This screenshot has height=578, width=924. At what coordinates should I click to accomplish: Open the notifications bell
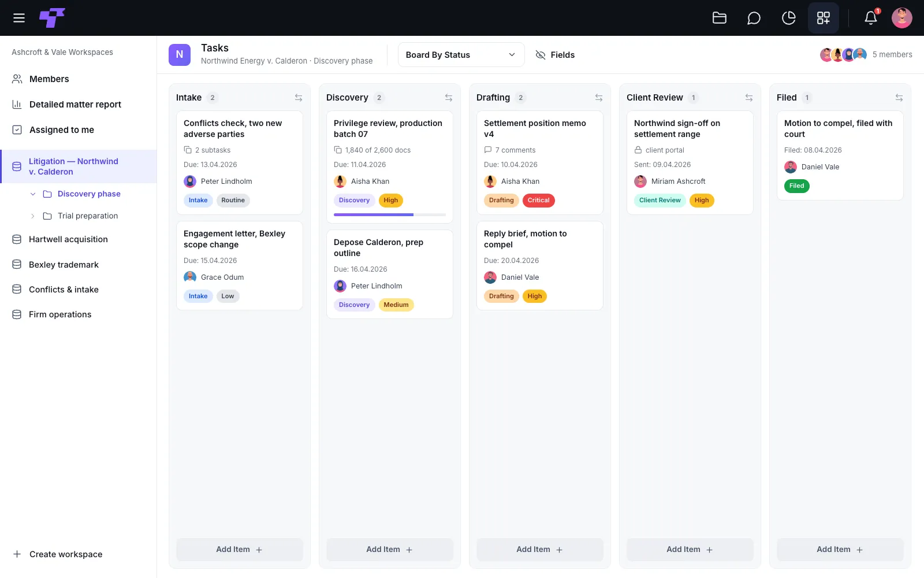[x=871, y=18]
